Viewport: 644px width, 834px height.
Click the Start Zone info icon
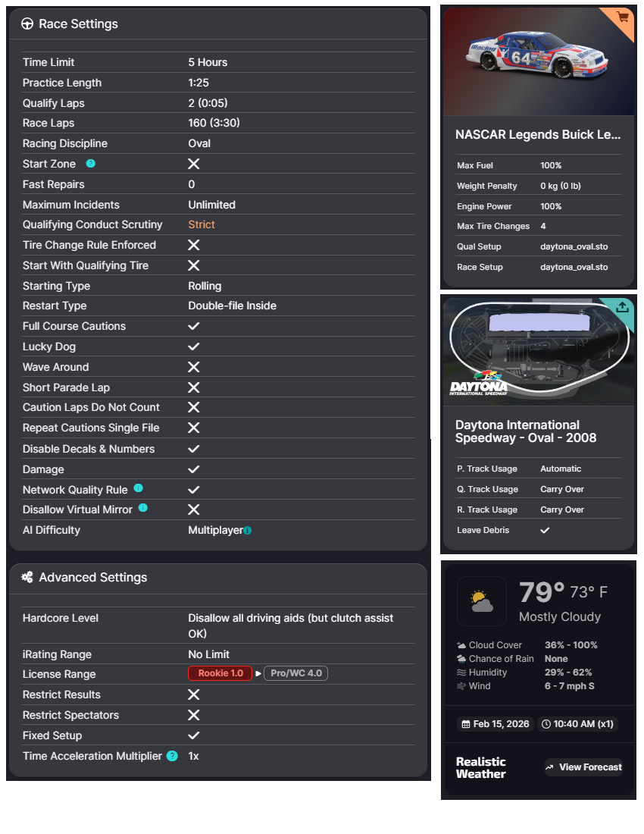coord(91,164)
